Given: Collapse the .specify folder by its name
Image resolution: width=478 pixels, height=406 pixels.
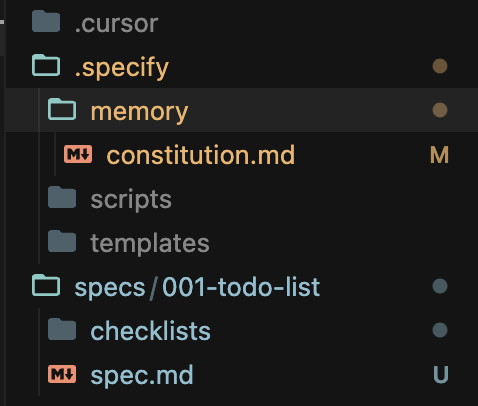Looking at the screenshot, I should [x=122, y=67].
